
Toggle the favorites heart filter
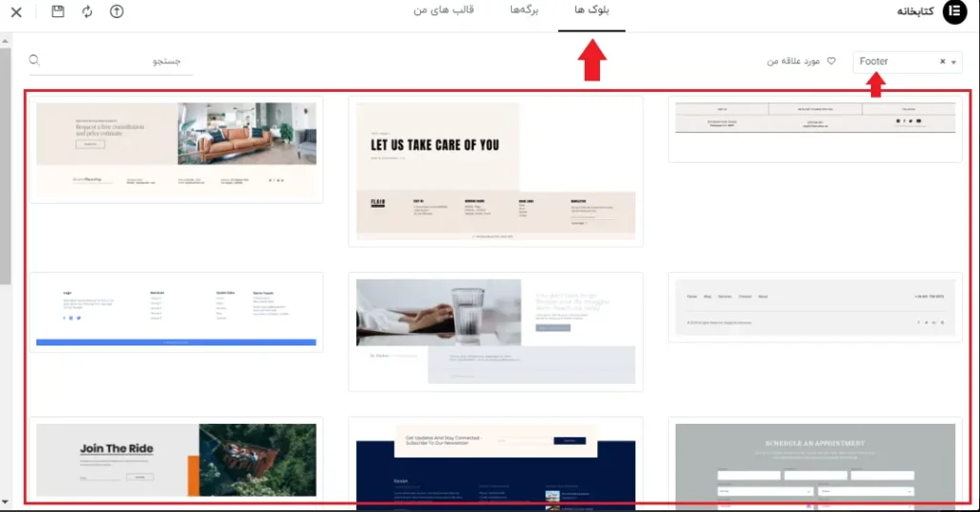point(831,61)
